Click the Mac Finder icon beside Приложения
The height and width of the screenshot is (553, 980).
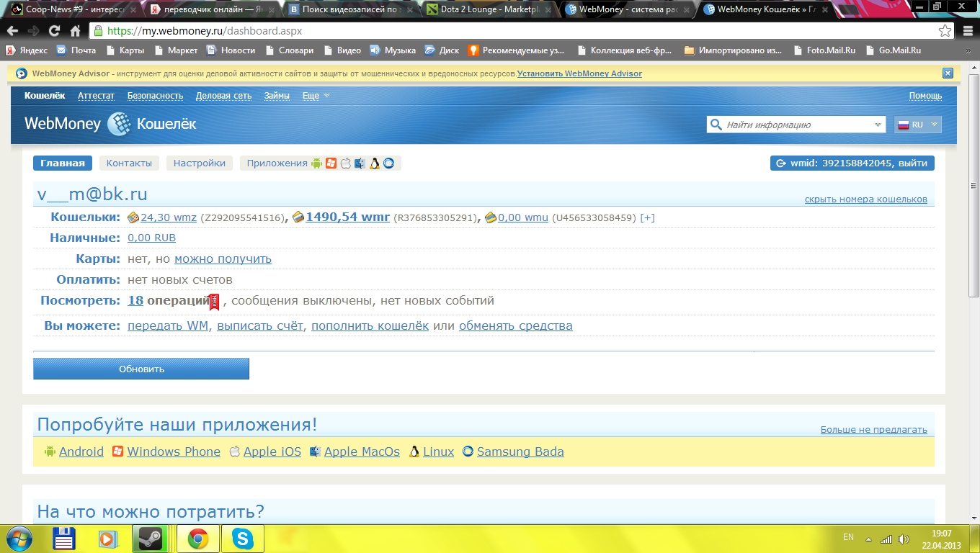click(x=360, y=163)
